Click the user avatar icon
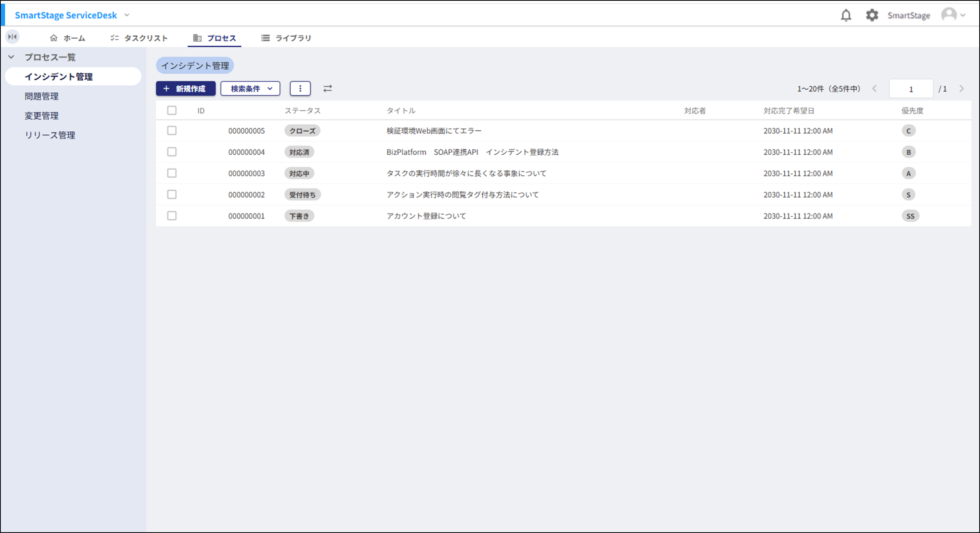 (949, 15)
